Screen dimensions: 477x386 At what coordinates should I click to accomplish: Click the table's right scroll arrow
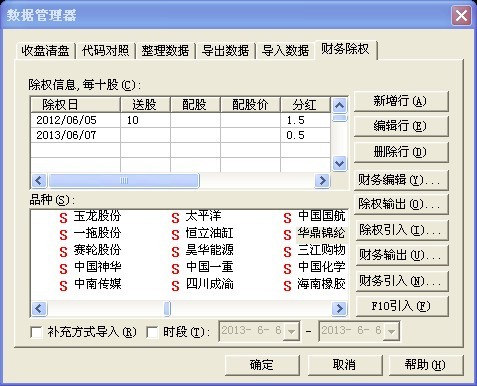[x=322, y=180]
